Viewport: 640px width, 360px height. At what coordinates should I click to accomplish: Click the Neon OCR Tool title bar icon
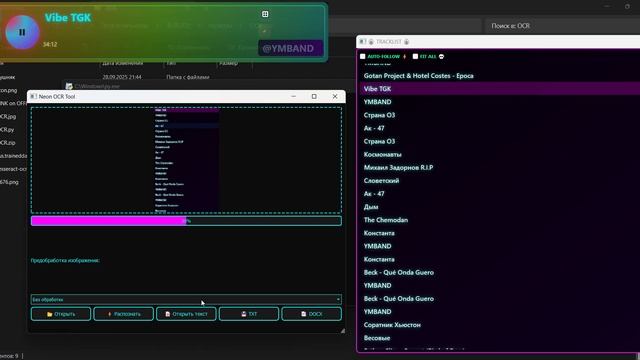click(x=33, y=96)
